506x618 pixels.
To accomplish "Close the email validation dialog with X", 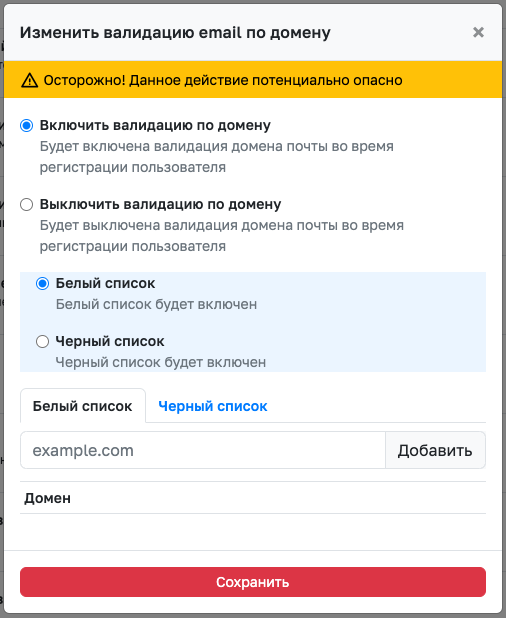I will [478, 32].
